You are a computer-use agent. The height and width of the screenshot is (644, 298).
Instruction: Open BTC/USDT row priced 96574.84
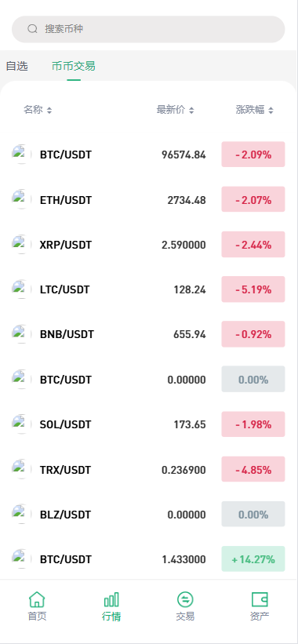click(148, 155)
